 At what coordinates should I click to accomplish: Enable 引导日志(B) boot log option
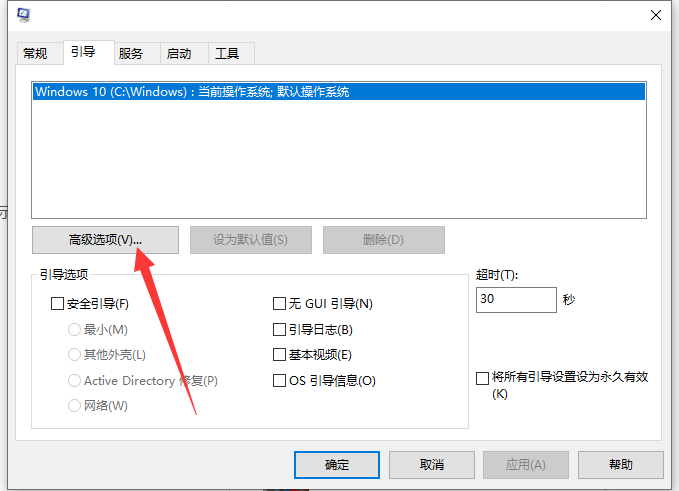[x=280, y=329]
